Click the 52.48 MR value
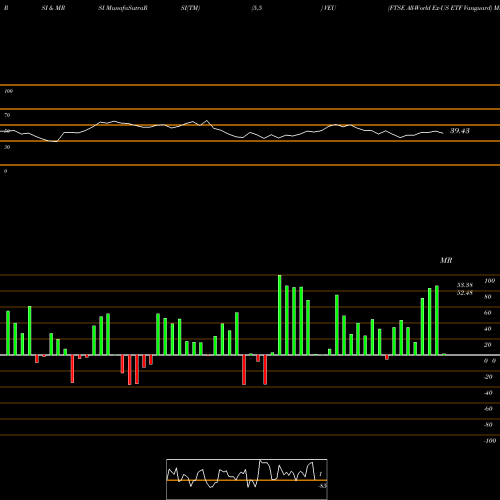500x500 pixels. [x=465, y=293]
